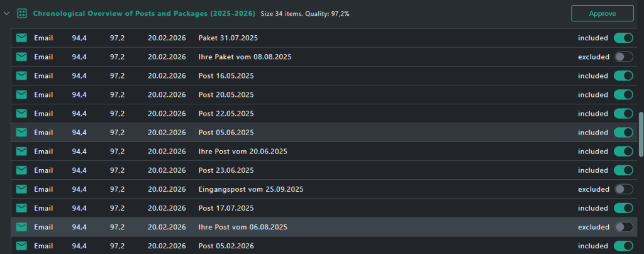Include the Ihre Paket vom 08.08.2025 email
644x254 pixels.
(x=623, y=57)
